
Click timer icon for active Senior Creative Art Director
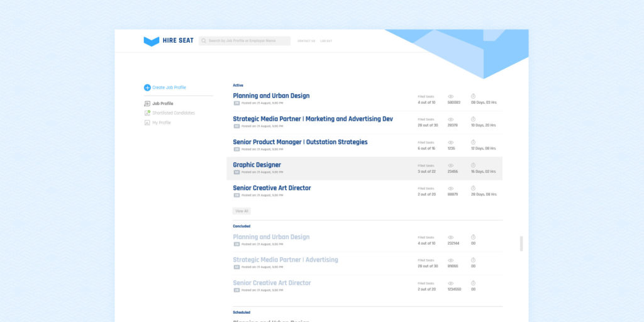pyautogui.click(x=473, y=188)
